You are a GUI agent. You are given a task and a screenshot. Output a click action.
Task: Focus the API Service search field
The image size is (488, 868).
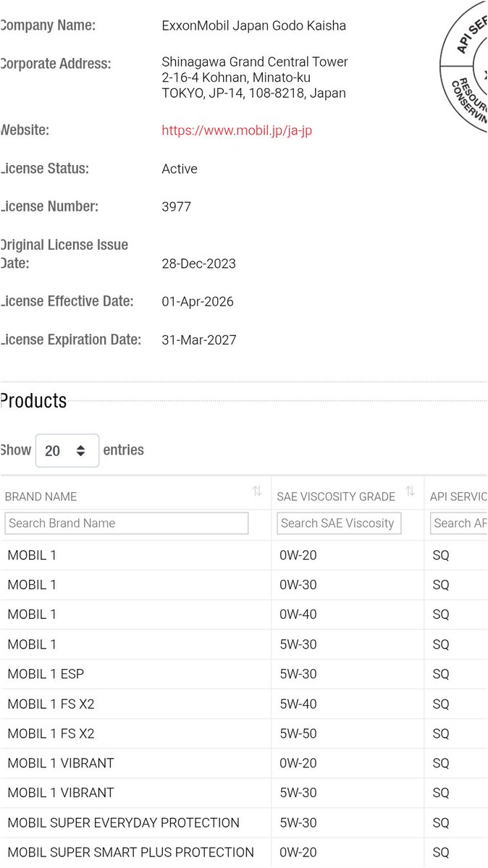[x=458, y=523]
